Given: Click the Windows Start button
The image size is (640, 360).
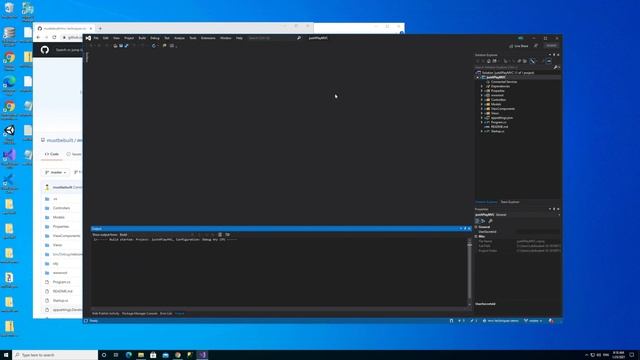Looking at the screenshot, I should (x=6, y=355).
